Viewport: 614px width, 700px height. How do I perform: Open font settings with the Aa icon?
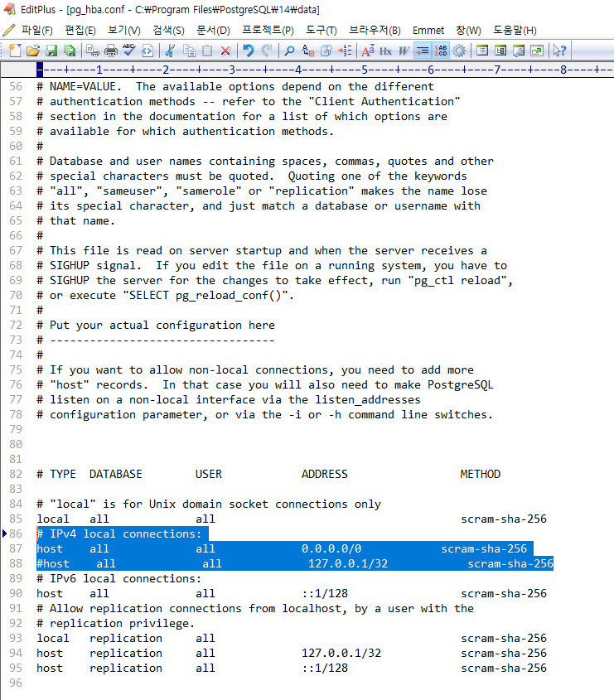(x=368, y=51)
